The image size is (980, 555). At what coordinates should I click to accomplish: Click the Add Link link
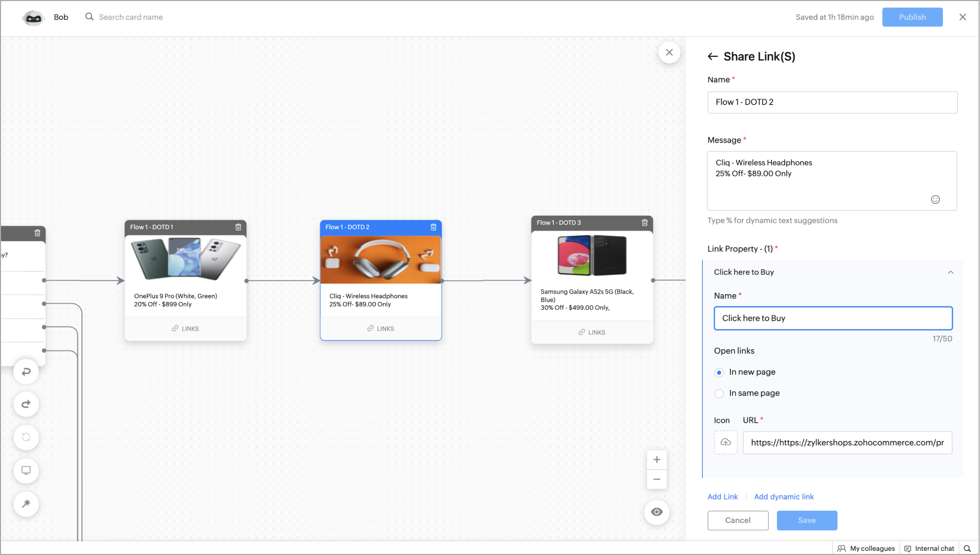(x=723, y=497)
